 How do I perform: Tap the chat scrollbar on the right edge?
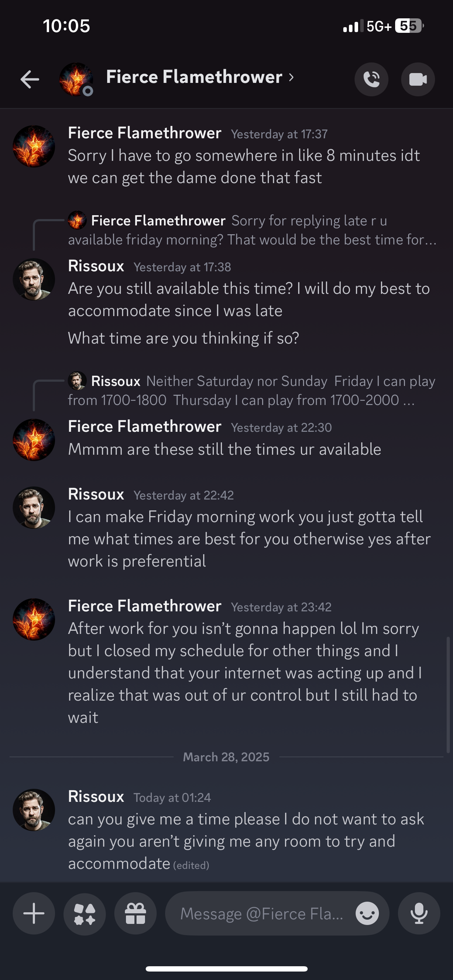coord(448,695)
